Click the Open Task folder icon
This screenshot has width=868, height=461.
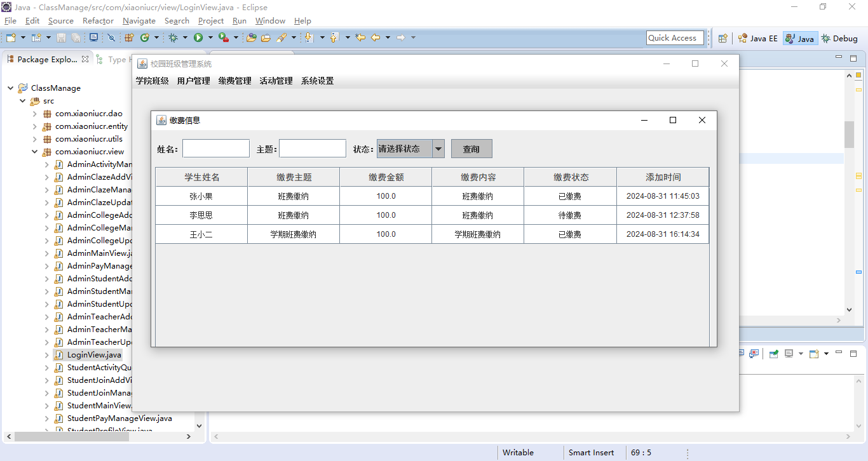click(266, 37)
